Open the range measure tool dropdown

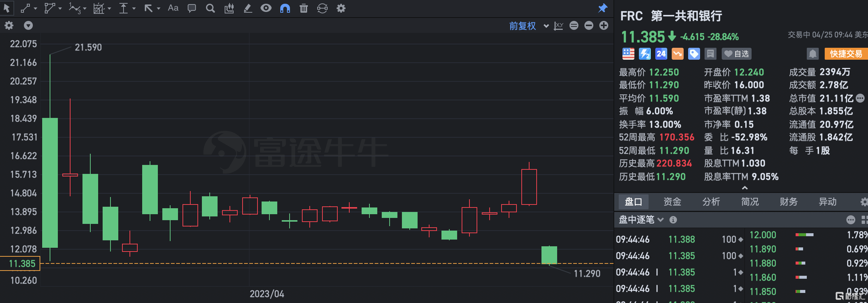tap(134, 9)
